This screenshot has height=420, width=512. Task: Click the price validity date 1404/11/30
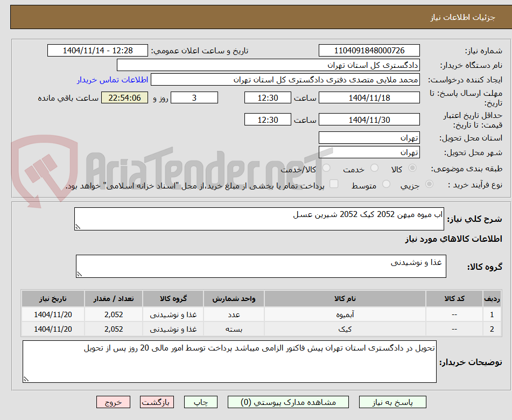[369, 120]
